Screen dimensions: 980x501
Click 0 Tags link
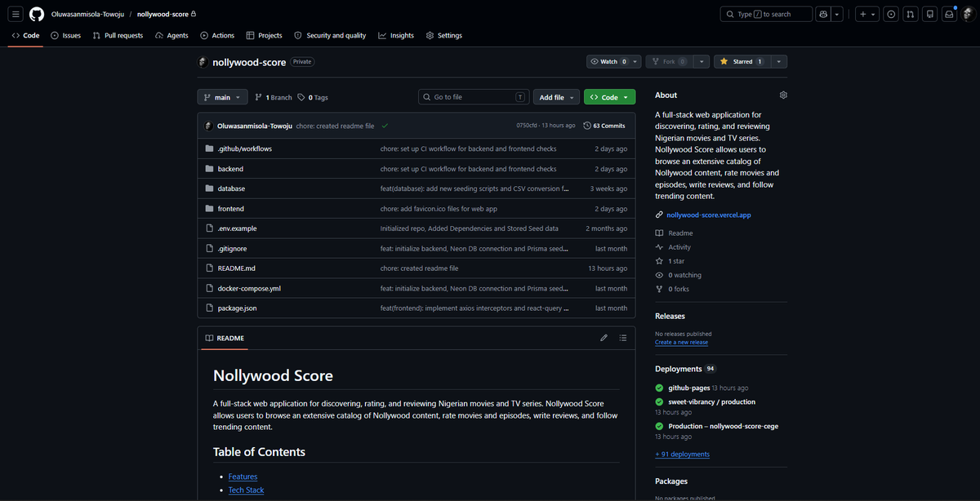coord(313,97)
